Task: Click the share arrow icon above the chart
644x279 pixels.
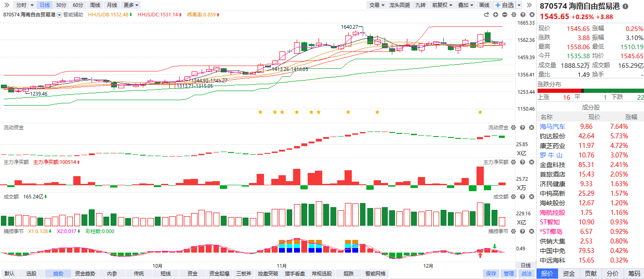Action: [x=487, y=15]
